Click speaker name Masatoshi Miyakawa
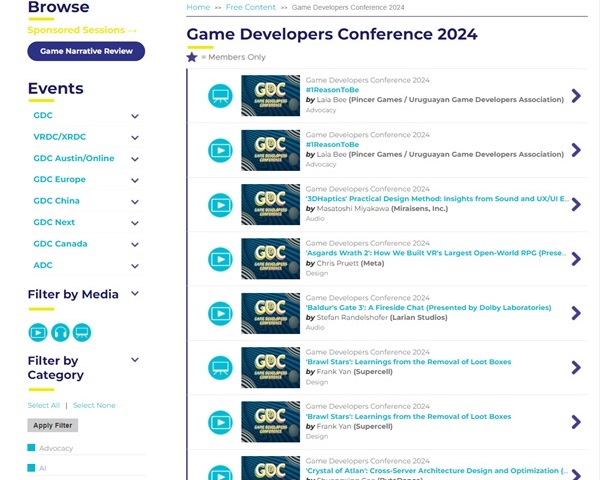This screenshot has width=600, height=480. pos(353,209)
